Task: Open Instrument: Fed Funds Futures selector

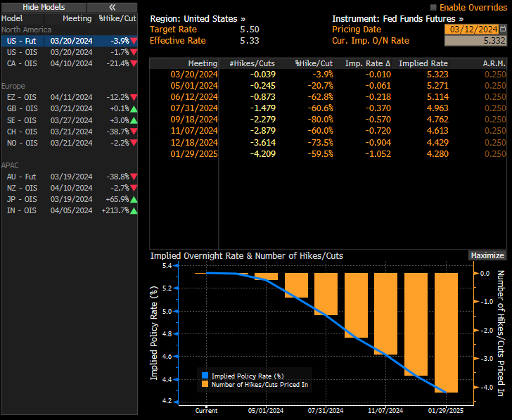Action: (397, 19)
